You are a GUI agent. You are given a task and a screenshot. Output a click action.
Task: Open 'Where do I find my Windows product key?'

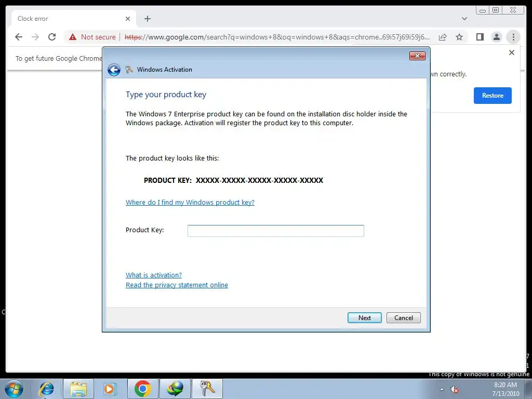click(x=190, y=202)
